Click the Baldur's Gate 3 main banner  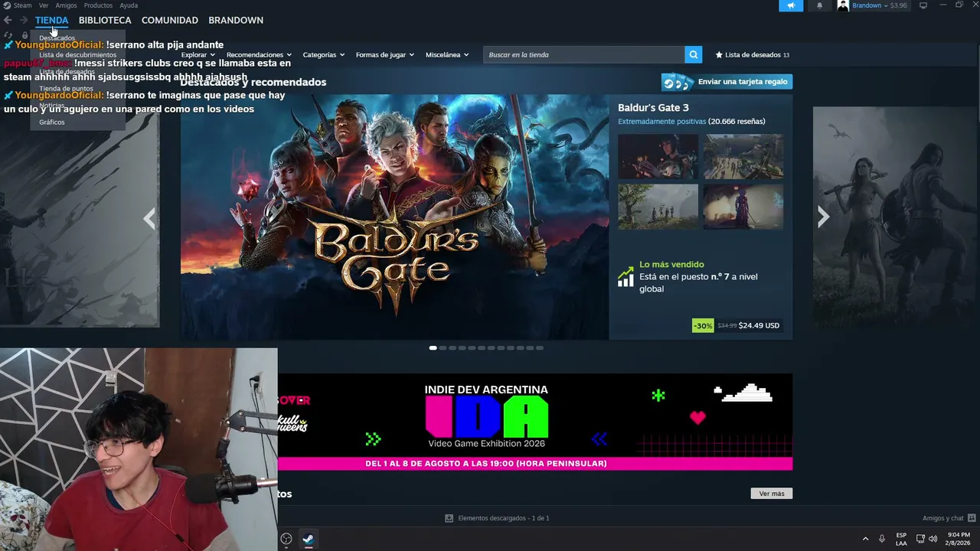tap(394, 217)
